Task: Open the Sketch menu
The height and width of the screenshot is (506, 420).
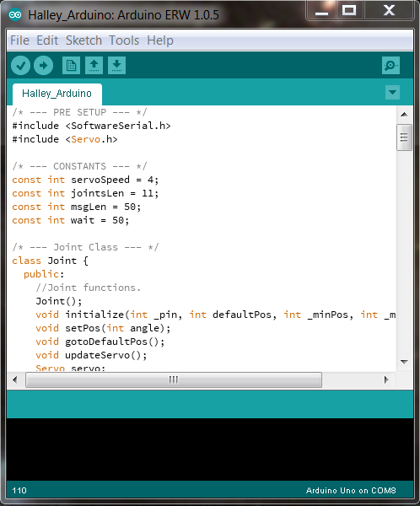Action: [83, 40]
